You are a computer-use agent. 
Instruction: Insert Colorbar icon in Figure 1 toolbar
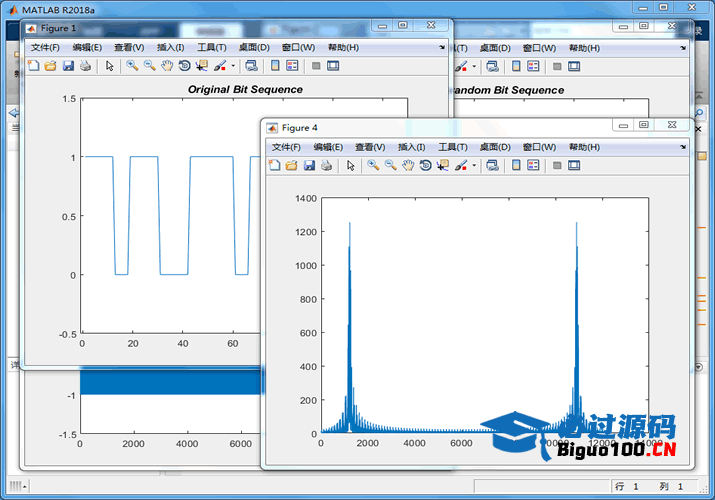275,66
